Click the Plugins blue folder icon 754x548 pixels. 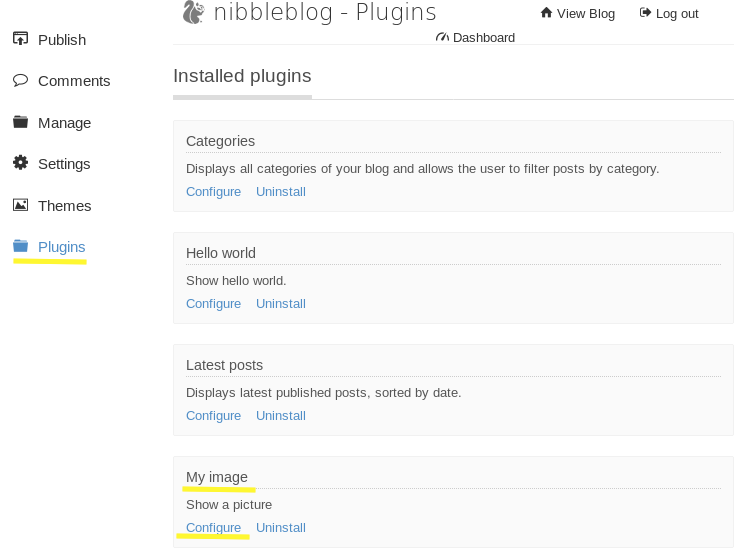(20, 246)
